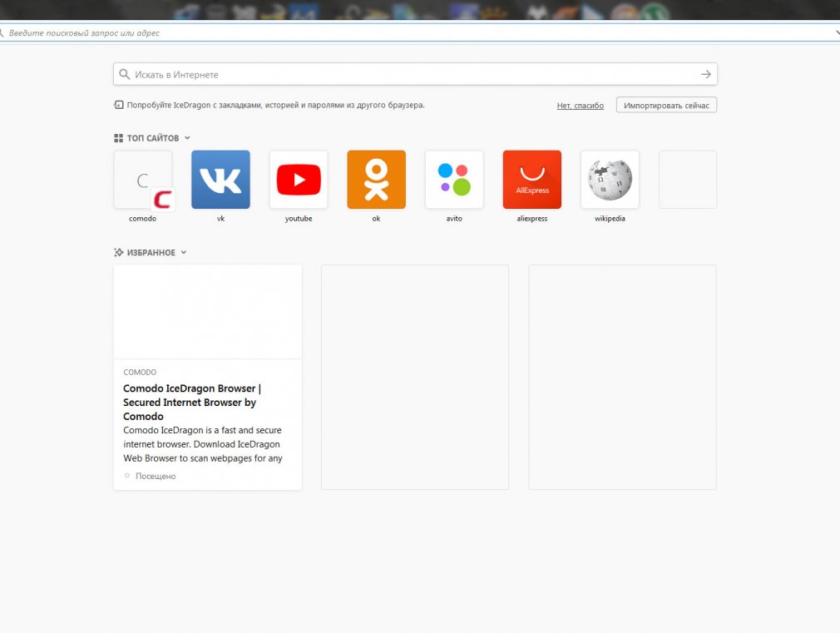
Task: Collapse the ТОП САЙТОВ section chevron
Action: tap(187, 138)
